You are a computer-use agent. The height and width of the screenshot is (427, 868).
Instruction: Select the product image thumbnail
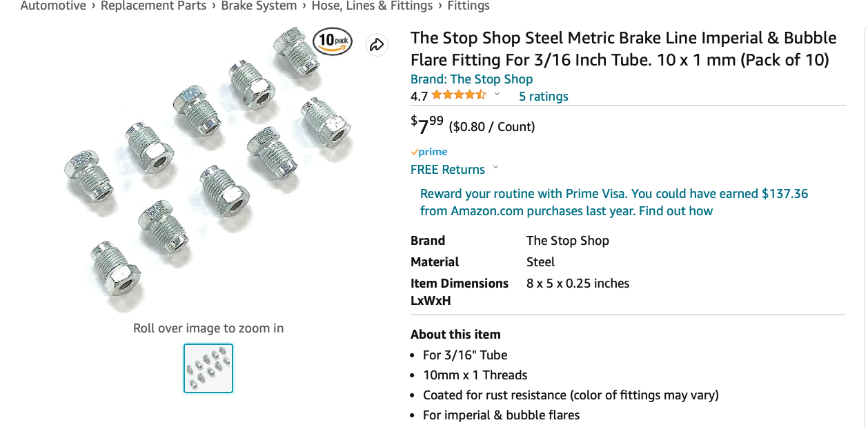pyautogui.click(x=208, y=368)
